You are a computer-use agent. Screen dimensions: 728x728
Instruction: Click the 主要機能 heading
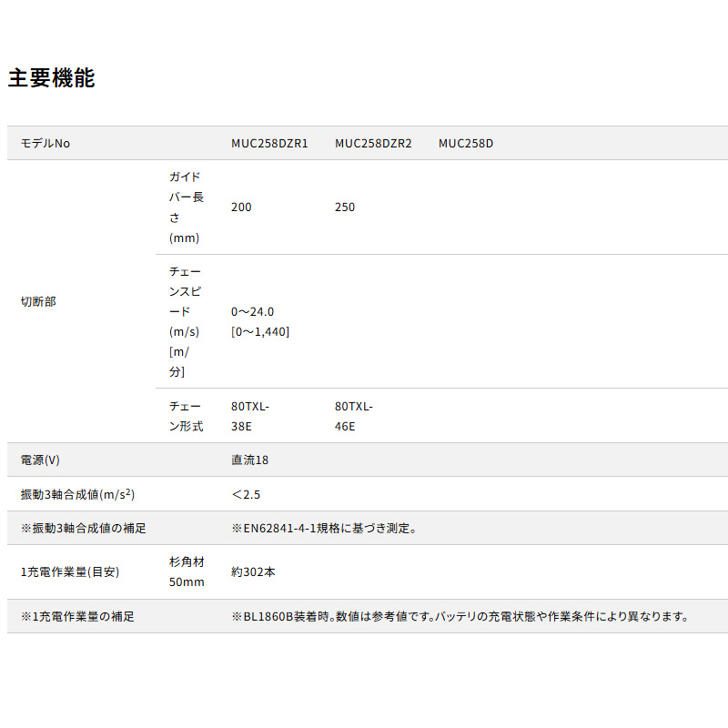point(51,78)
